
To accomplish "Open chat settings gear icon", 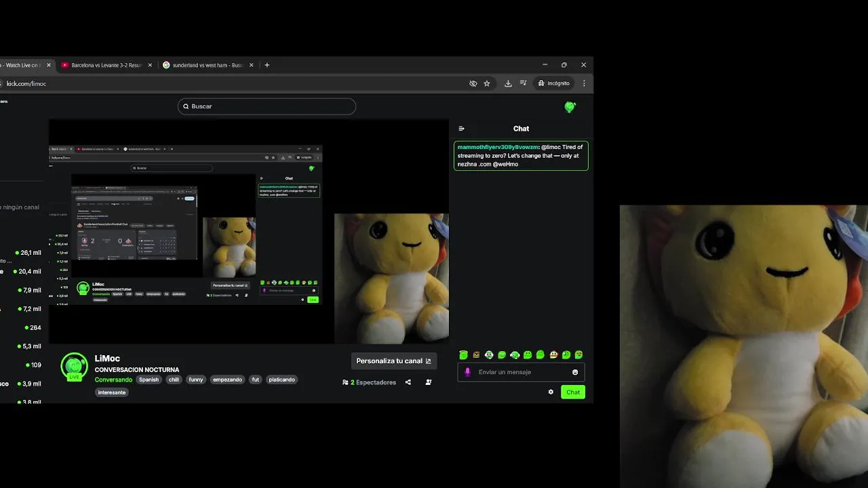I will click(551, 392).
